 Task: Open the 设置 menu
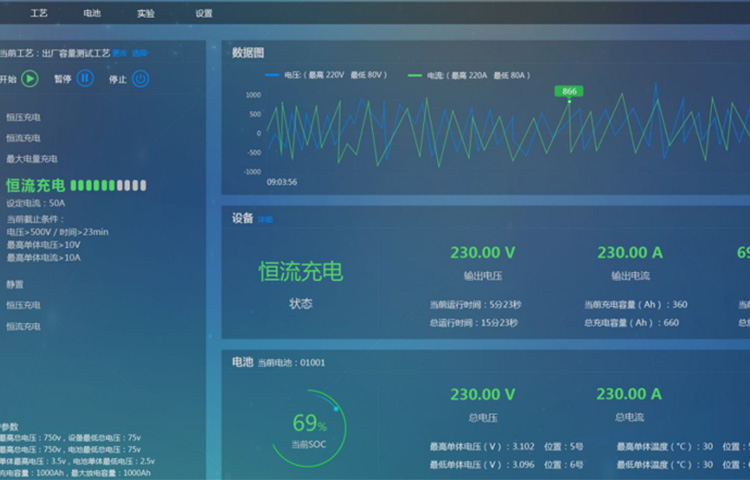(204, 14)
